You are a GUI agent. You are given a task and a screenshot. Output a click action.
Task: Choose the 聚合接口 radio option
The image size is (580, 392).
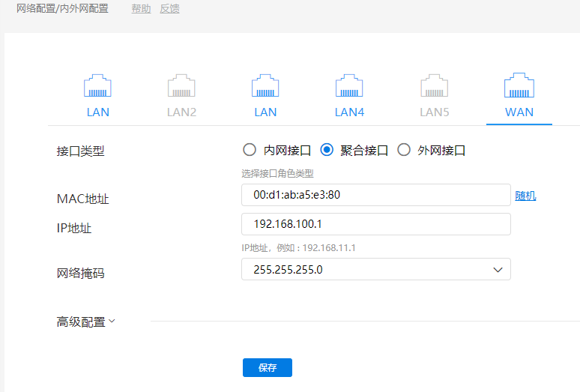(x=327, y=150)
